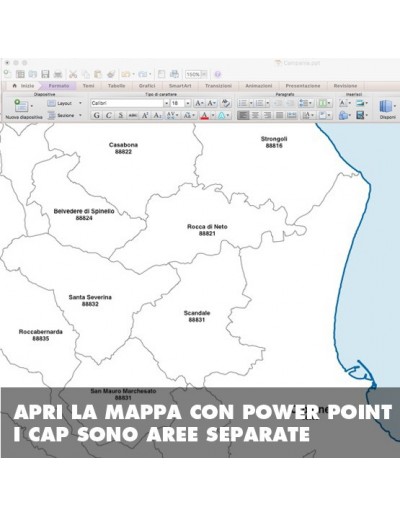This screenshot has height=517, width=400.
Task: Toggle subscript A₂ button
Action: pos(157,115)
